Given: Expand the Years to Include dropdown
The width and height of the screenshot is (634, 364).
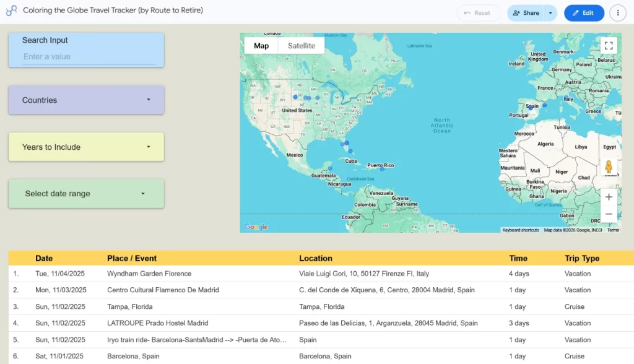Looking at the screenshot, I should click(86, 147).
